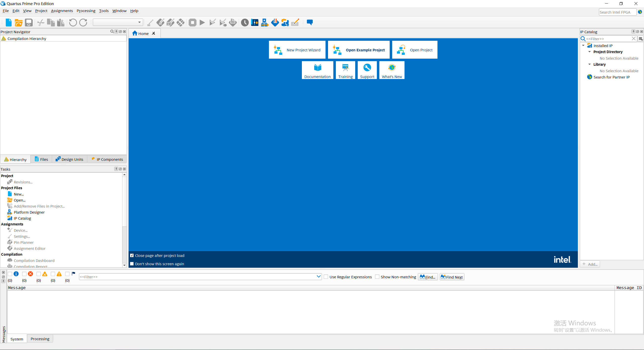Uncheck Close page after project load
Image resolution: width=644 pixels, height=350 pixels.
coord(132,255)
